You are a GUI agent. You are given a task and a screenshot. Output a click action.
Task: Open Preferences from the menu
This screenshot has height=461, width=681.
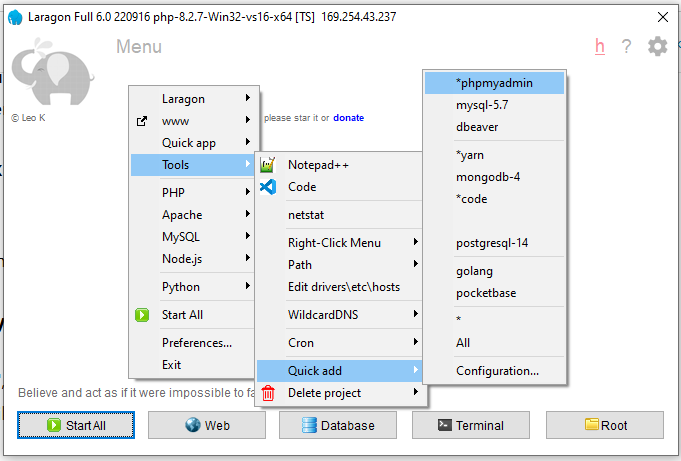coord(196,343)
